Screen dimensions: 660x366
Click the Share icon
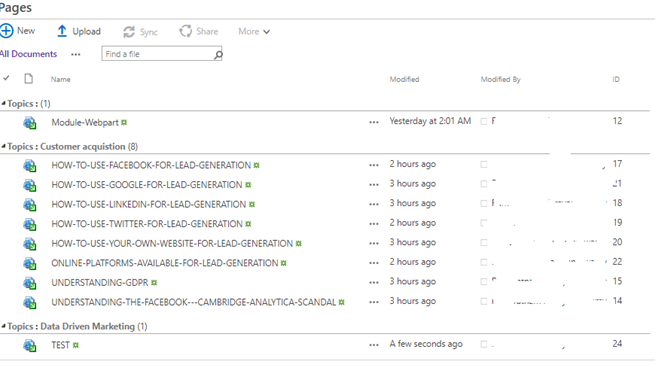tap(185, 31)
